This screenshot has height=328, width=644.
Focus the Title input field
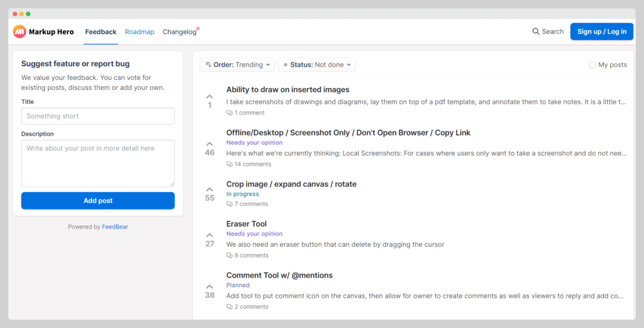[97, 116]
